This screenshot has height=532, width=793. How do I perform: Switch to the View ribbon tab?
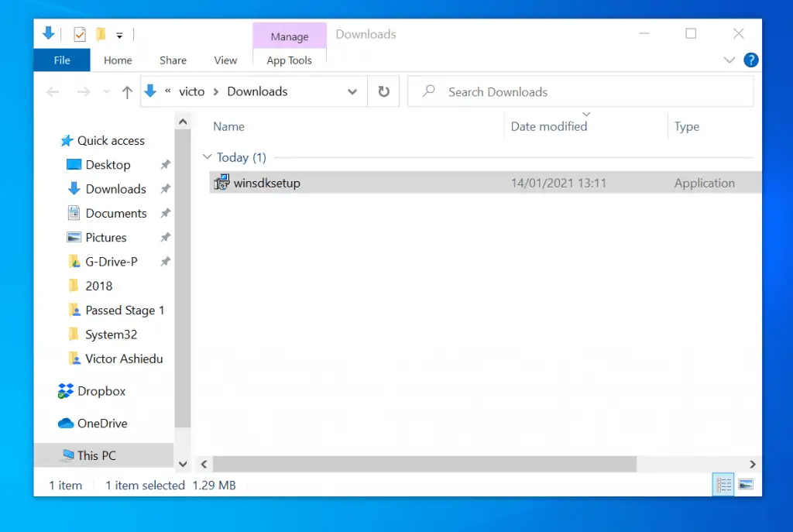(x=225, y=60)
